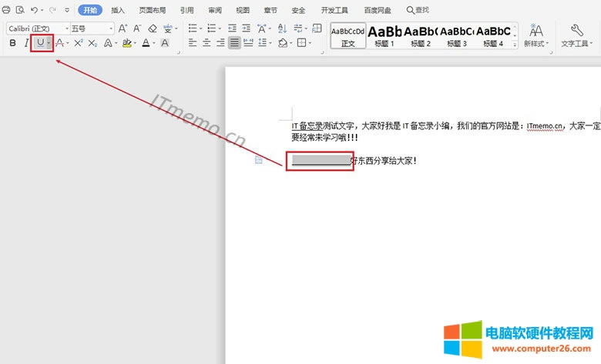Switch to the 插入 tab
The image size is (601, 364).
[118, 10]
